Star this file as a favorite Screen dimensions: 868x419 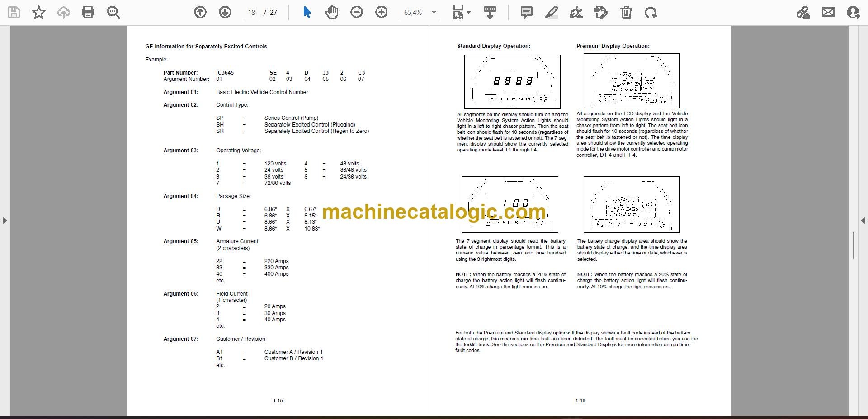[39, 12]
